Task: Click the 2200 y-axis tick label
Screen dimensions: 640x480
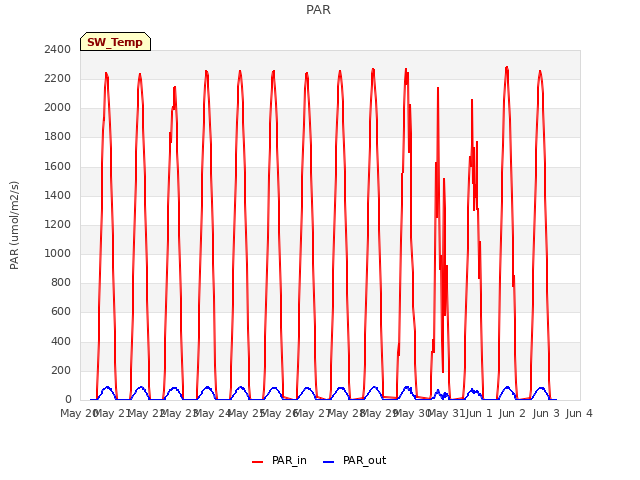Action: tap(58, 78)
